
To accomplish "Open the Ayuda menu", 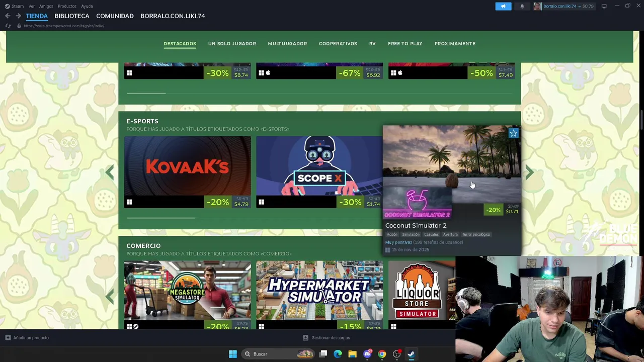I will point(87,6).
